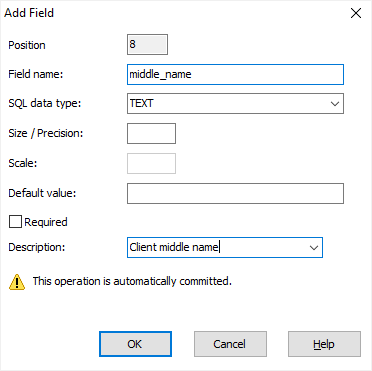Click the 'SQL data type:' label

click(x=45, y=104)
